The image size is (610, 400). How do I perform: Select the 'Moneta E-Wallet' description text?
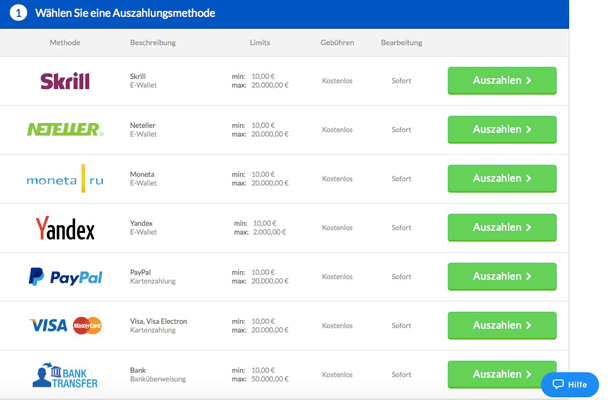(x=143, y=179)
